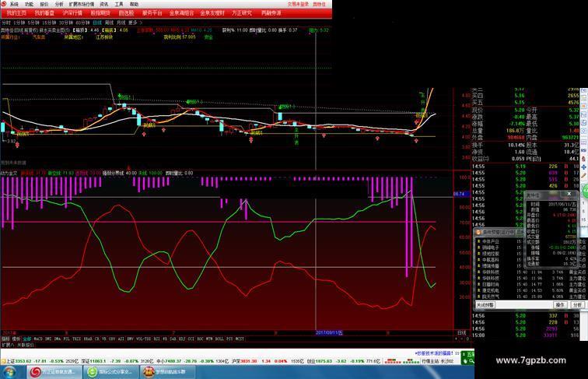The width and height of the screenshot is (588, 379).
Task: Select the BRAR indicator tab
Action: 88,339
